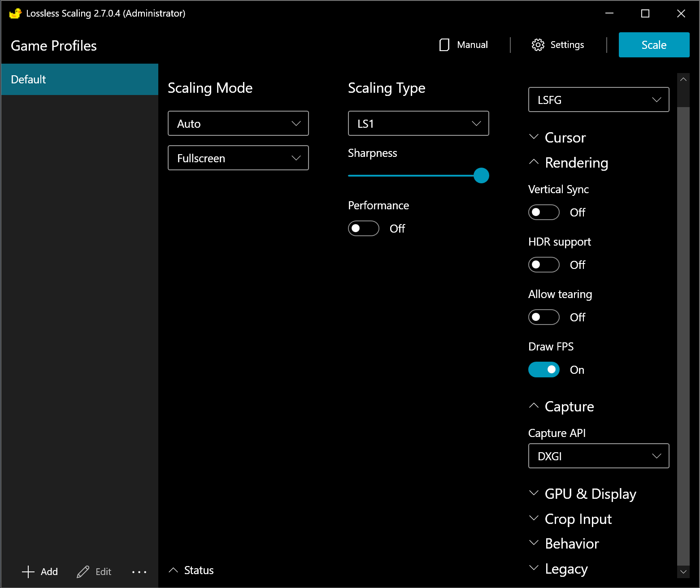700x588 pixels.
Task: Open the Auto scaling mode dropdown
Action: tap(238, 123)
